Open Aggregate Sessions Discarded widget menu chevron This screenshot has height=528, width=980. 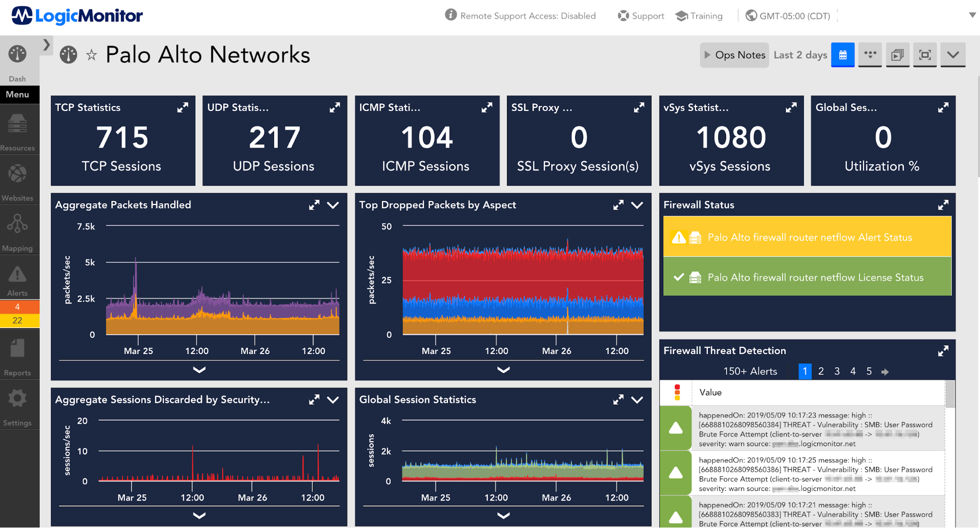pos(333,400)
